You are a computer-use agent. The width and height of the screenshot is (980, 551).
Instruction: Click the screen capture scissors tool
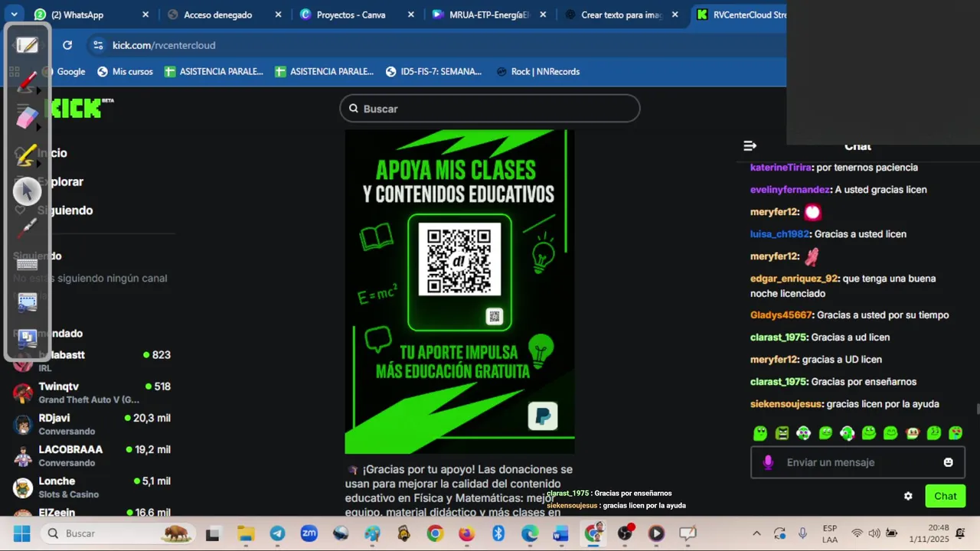pos(28,302)
